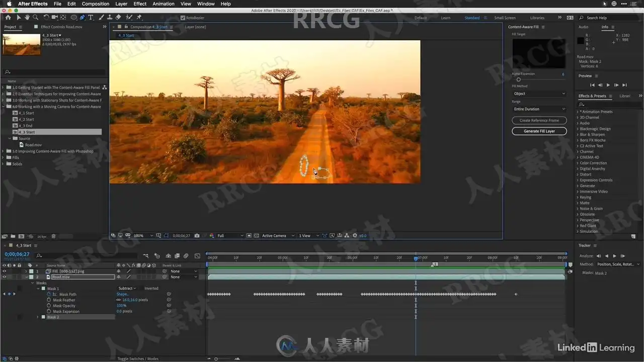Choose the Zoom tool
The width and height of the screenshot is (644, 362).
coord(35,18)
